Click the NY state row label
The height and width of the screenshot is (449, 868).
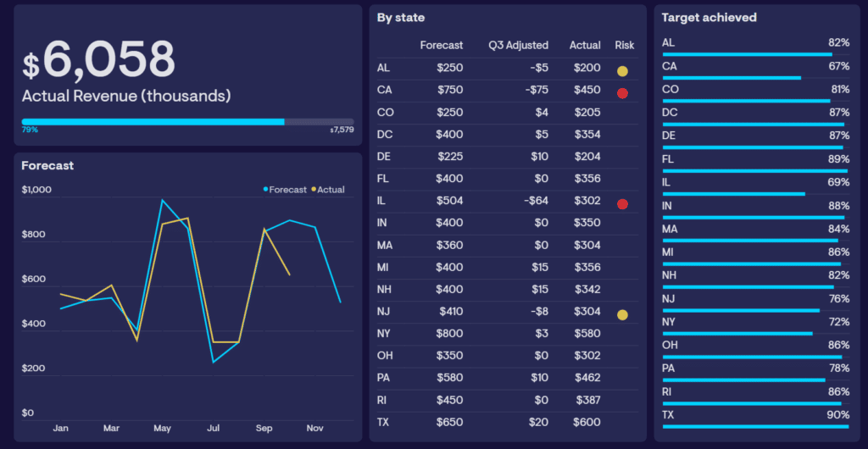(x=383, y=334)
